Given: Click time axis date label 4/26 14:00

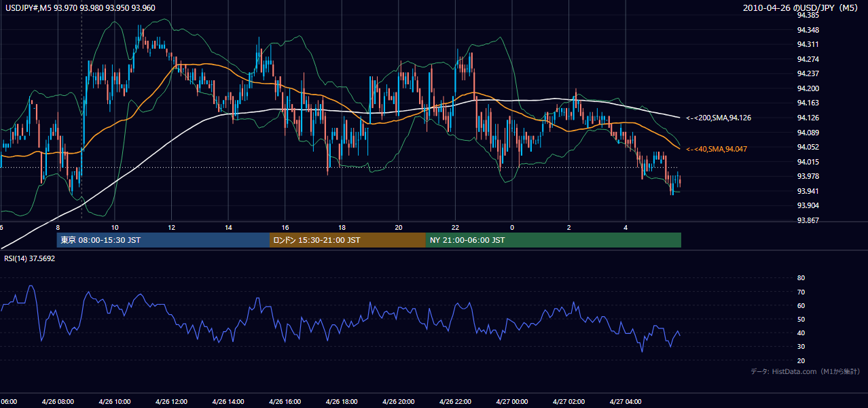Looking at the screenshot, I should [x=228, y=402].
